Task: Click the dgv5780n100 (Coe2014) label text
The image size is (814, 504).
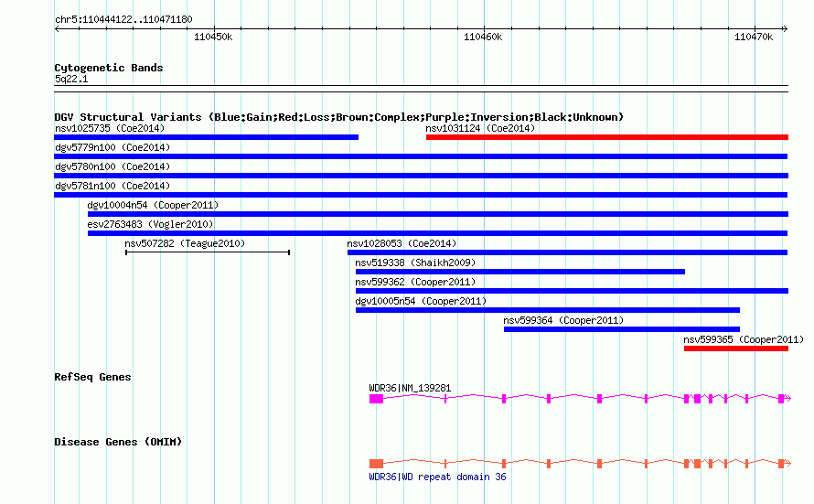Action: [112, 166]
